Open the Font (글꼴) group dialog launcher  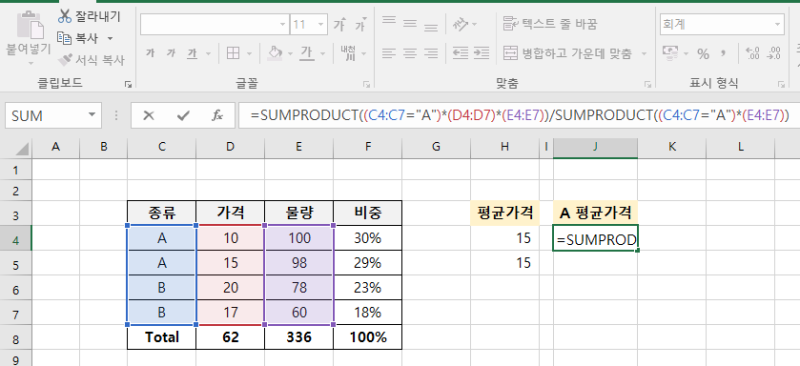coord(366,84)
